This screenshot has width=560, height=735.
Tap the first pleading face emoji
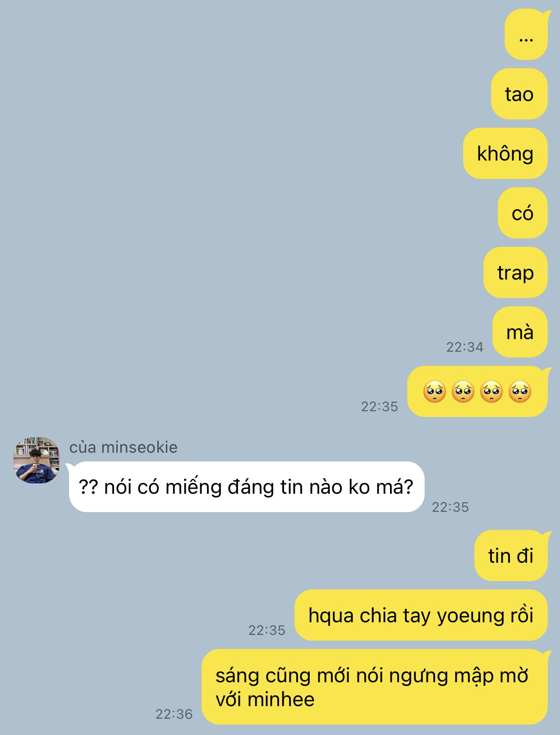(435, 391)
